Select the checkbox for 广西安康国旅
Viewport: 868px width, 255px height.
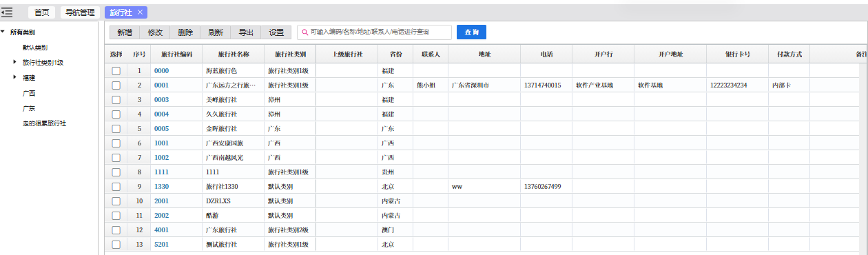pyautogui.click(x=116, y=143)
